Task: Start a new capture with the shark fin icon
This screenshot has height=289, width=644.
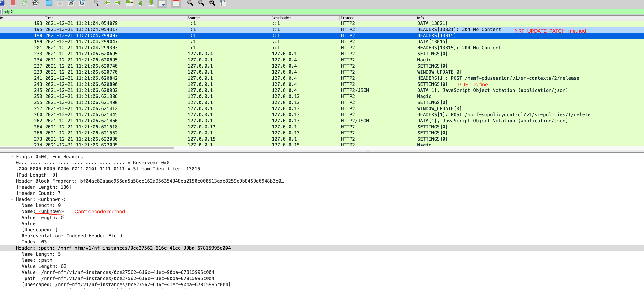Action: (2, 3)
